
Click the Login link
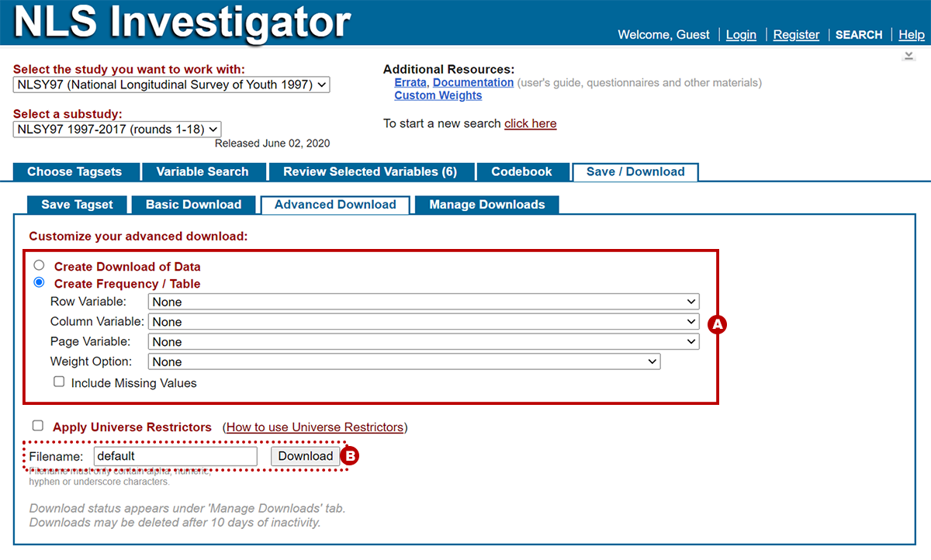[741, 35]
